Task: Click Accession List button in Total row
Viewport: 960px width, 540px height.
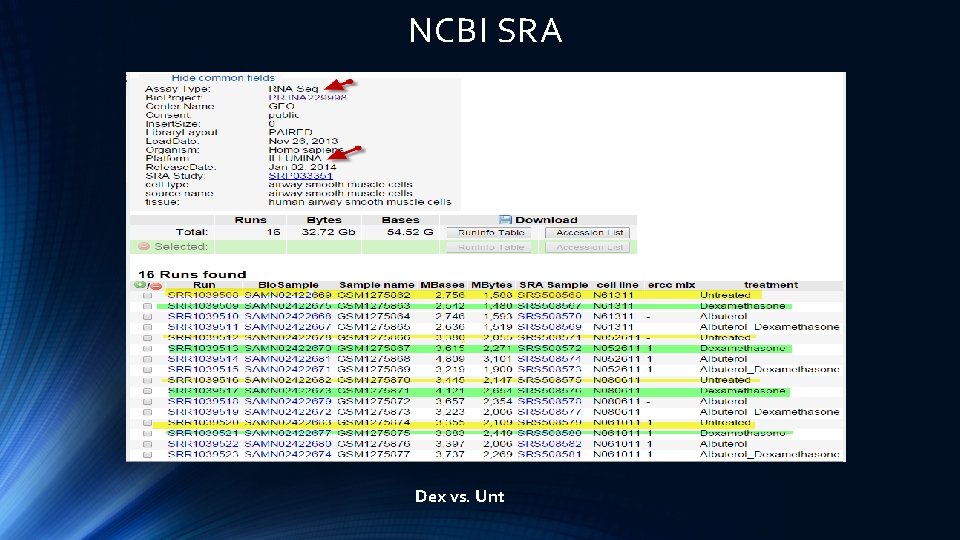Action: (x=589, y=233)
